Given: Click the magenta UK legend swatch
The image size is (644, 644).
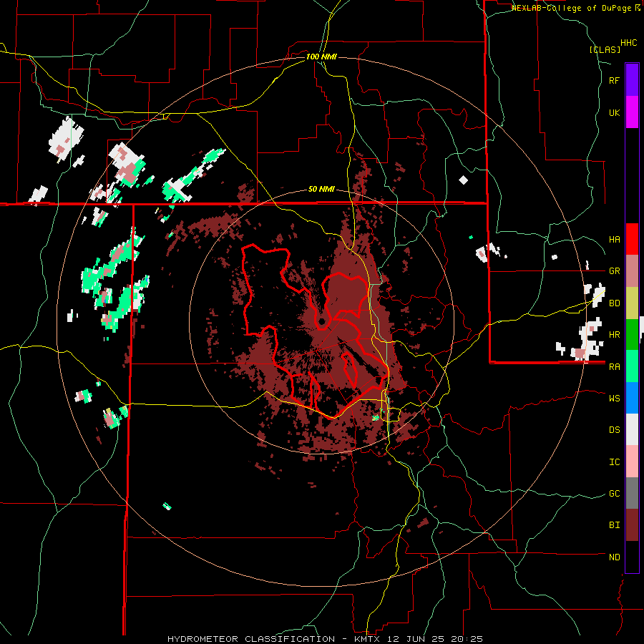Looking at the screenshot, I should click(632, 112).
